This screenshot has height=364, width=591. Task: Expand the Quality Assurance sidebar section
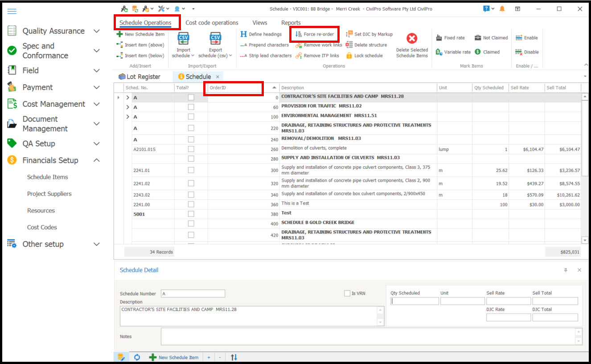coord(96,31)
